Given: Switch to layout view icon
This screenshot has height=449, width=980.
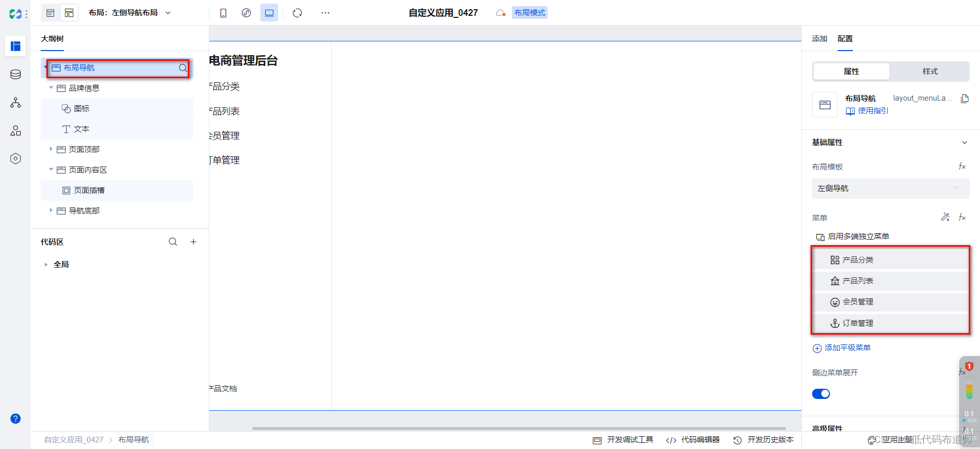Looking at the screenshot, I should coord(69,13).
